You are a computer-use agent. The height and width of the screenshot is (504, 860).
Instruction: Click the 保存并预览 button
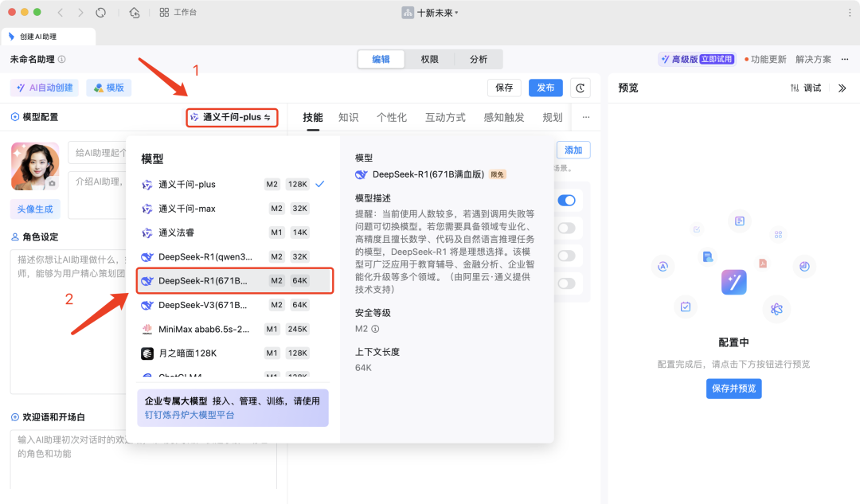tap(734, 389)
